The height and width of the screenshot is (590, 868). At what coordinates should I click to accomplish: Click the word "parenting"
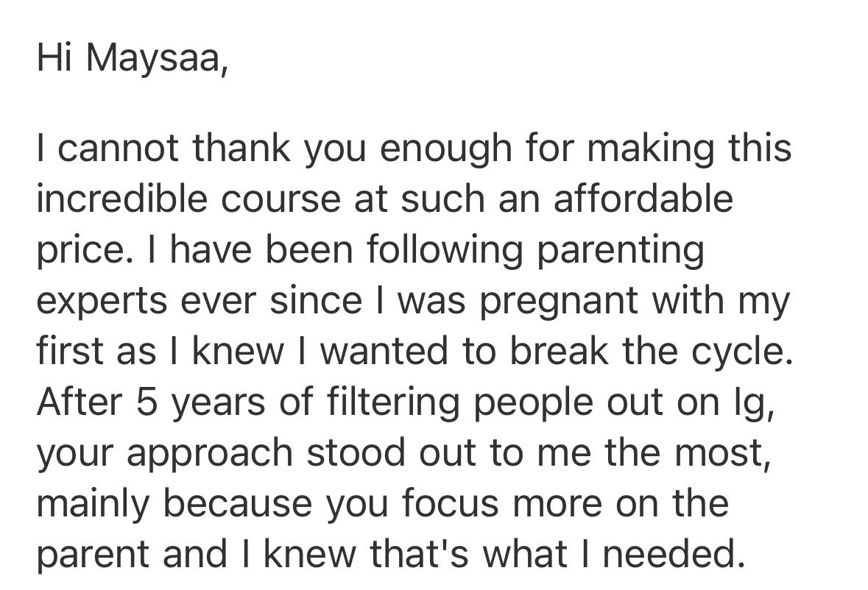[x=620, y=251]
